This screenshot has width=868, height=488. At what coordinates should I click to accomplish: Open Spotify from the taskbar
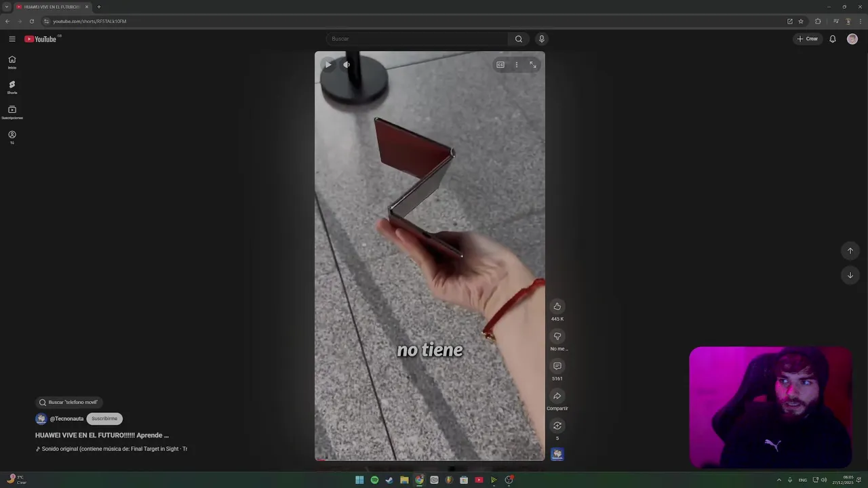click(x=374, y=480)
